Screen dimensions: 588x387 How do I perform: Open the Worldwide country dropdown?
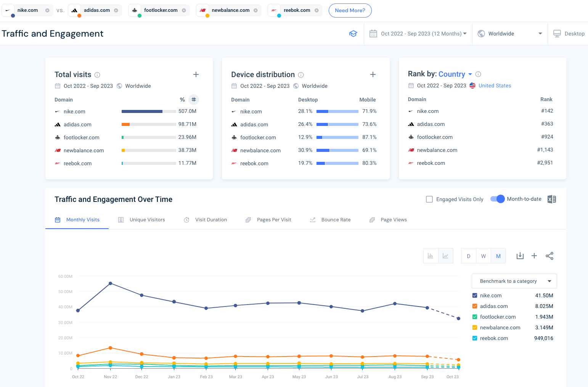(x=510, y=34)
